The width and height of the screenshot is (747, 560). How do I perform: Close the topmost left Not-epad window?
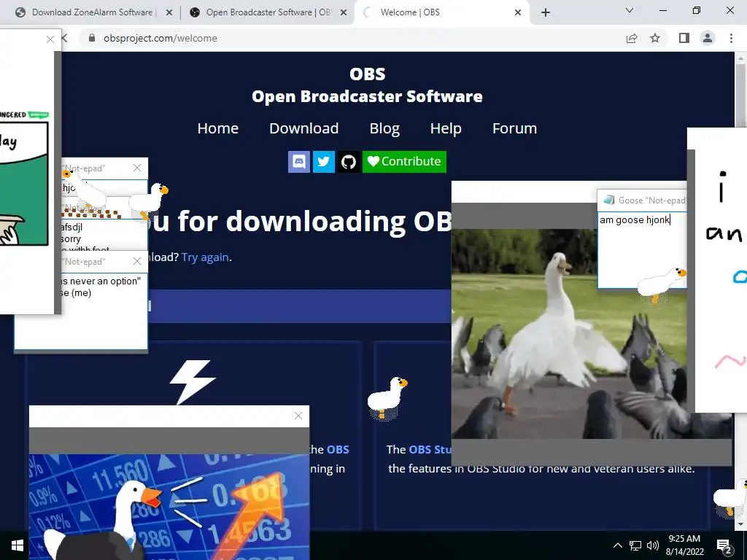click(x=137, y=168)
